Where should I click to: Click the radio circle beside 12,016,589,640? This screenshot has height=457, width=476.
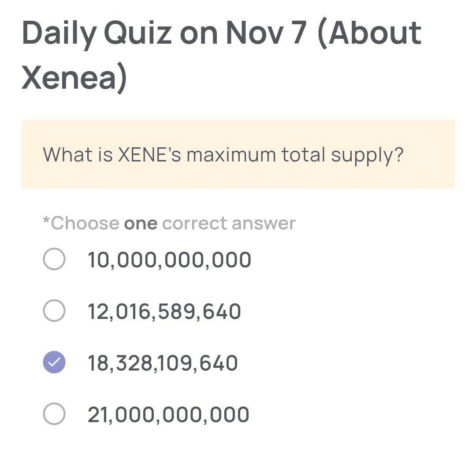(54, 311)
